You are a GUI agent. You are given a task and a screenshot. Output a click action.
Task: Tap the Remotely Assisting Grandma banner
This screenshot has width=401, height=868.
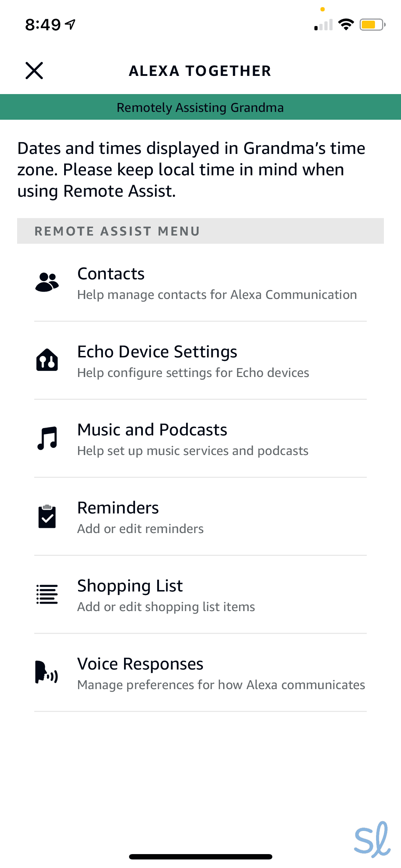(x=200, y=107)
